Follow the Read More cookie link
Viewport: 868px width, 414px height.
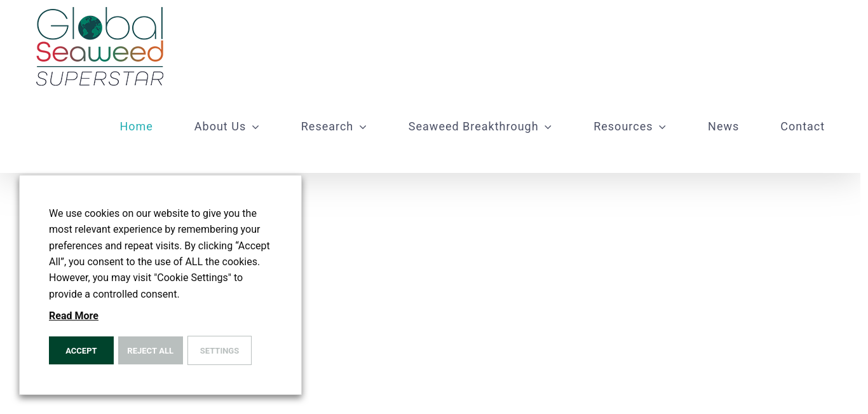coord(74,316)
